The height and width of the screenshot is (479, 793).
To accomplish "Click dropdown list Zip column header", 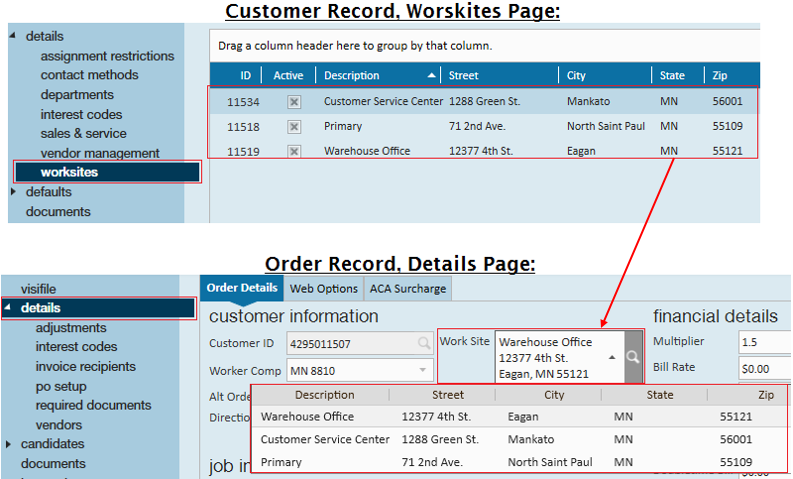I will (766, 395).
